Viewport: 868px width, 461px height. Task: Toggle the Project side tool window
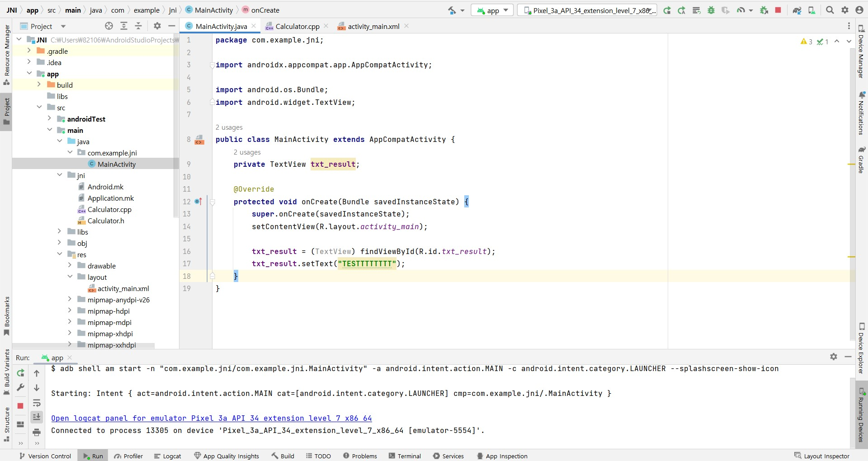(6, 111)
